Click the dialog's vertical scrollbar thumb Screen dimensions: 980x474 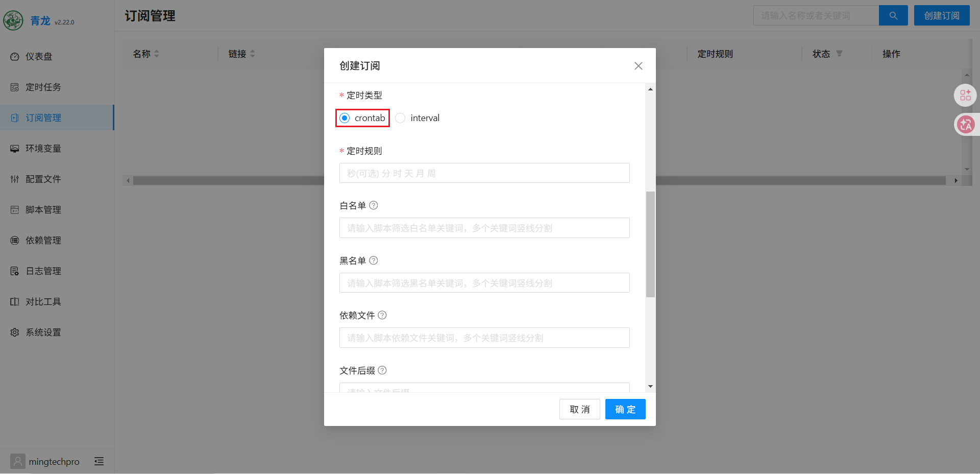click(650, 244)
